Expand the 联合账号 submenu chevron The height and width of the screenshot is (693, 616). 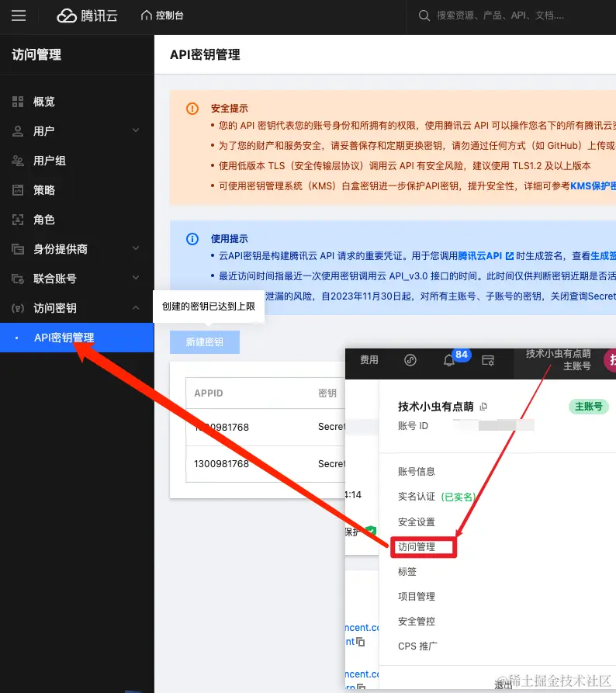[136, 278]
